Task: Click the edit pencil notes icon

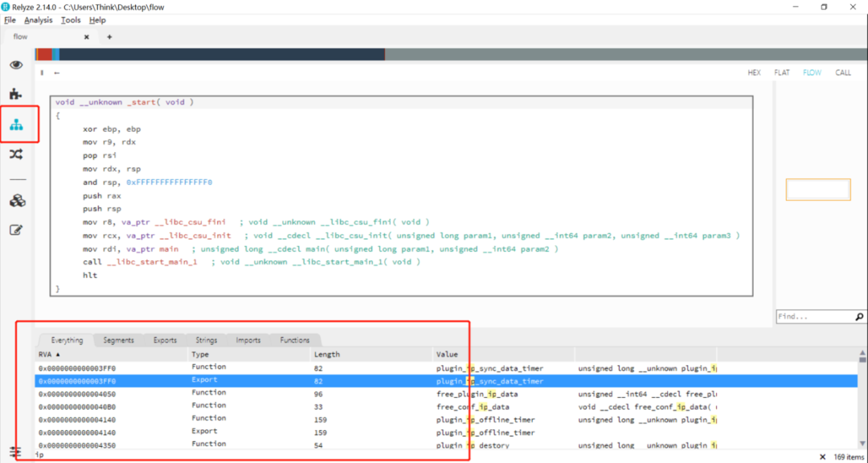Action: [x=16, y=230]
